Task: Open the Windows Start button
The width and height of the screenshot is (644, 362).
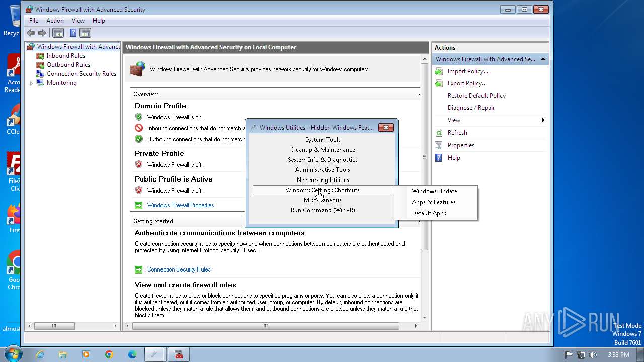Action: (x=13, y=354)
